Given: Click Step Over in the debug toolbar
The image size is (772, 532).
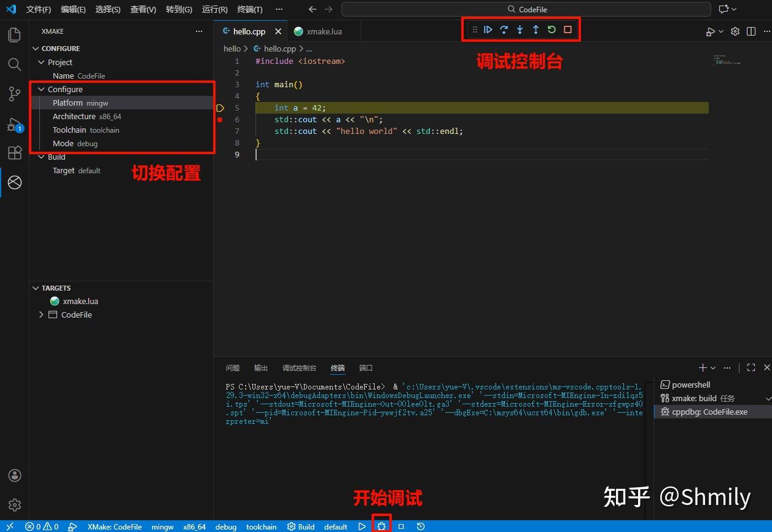Looking at the screenshot, I should tap(504, 29).
